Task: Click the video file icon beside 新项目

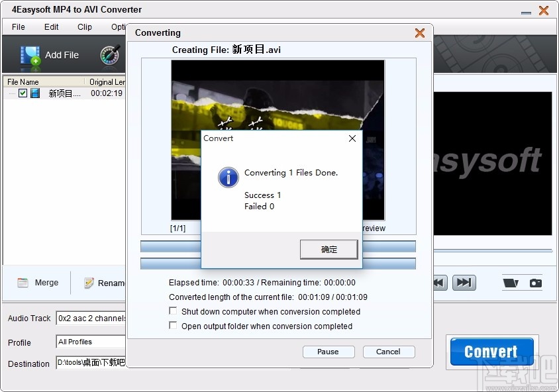Action: (34, 93)
